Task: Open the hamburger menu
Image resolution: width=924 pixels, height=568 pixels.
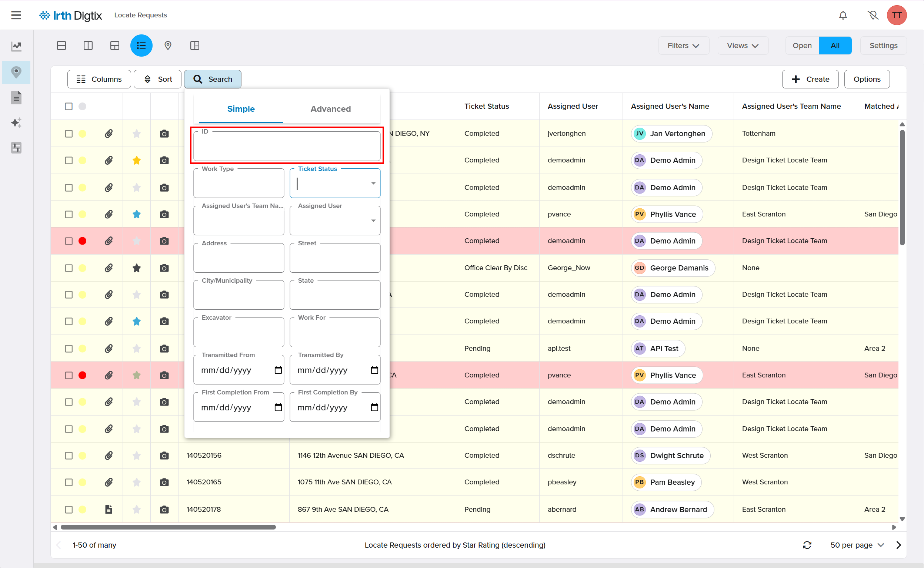Action: click(16, 15)
